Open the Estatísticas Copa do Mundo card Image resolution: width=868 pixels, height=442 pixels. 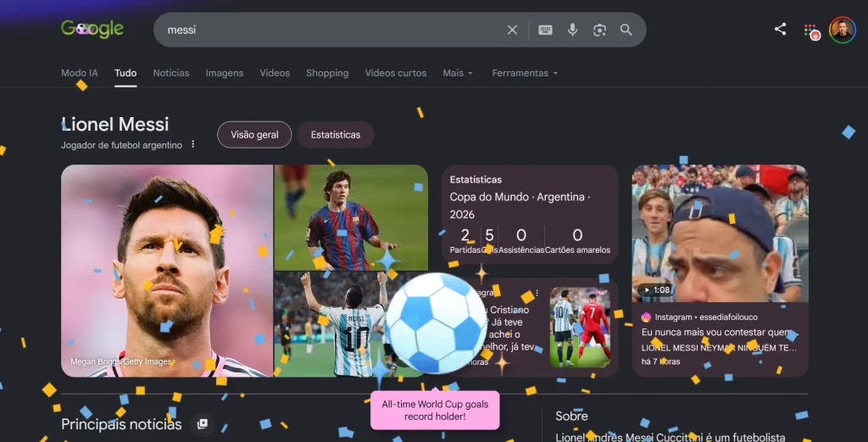(x=530, y=215)
